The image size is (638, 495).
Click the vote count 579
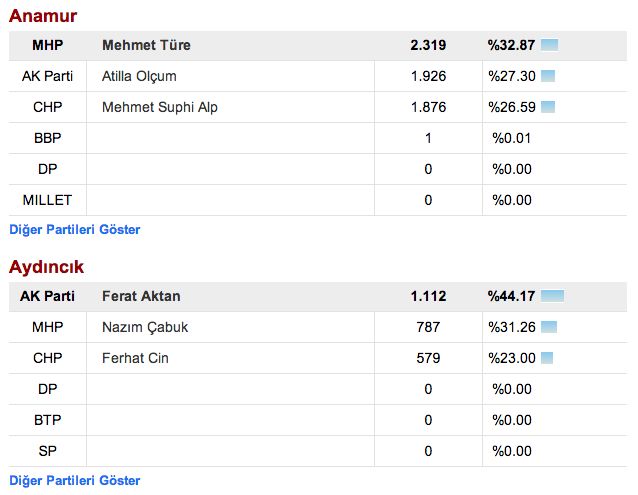tap(428, 358)
